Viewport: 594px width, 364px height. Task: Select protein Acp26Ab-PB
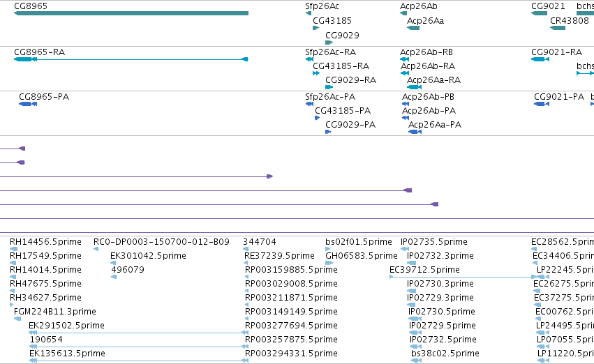point(406,104)
